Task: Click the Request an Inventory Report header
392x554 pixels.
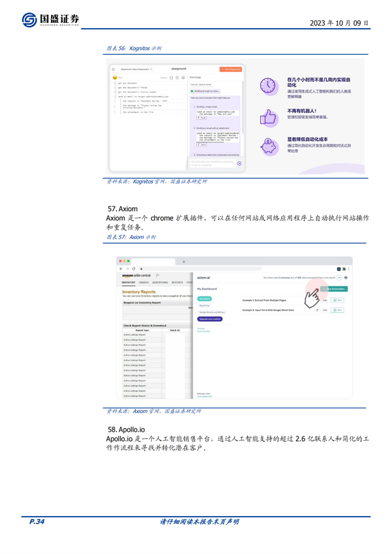Action: click(x=142, y=302)
